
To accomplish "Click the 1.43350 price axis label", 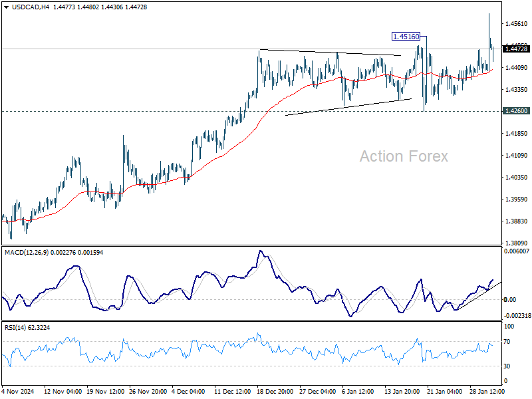I will pos(517,90).
